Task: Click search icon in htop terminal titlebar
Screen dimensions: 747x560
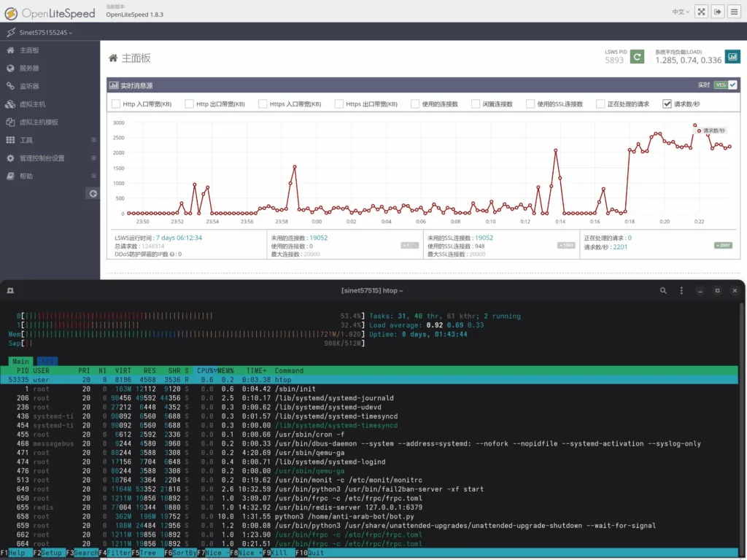Action: pos(663,290)
